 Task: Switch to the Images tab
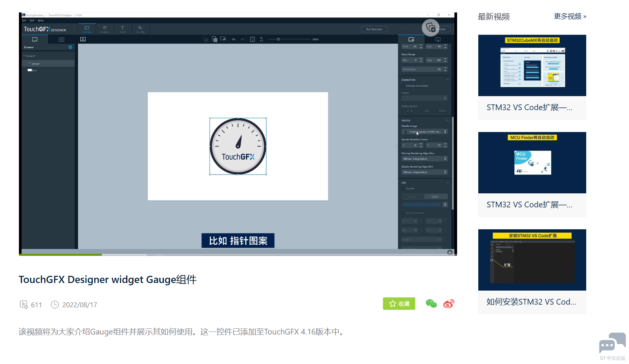105,29
